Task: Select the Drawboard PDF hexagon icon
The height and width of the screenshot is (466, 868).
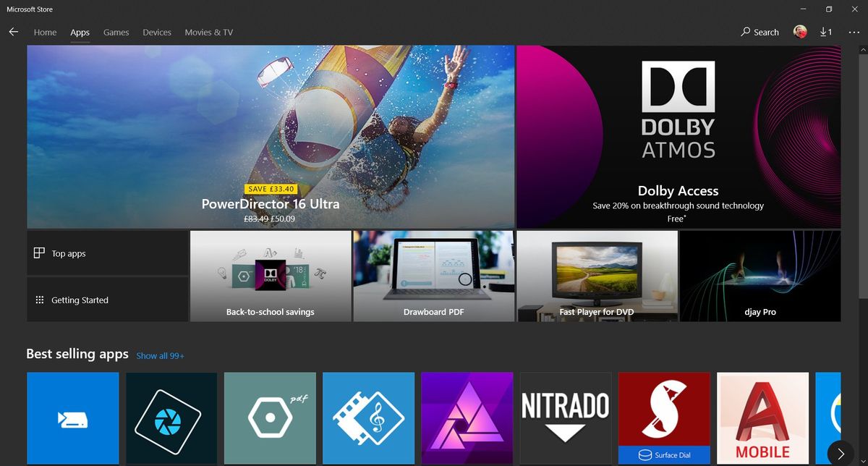Action: coord(270,418)
